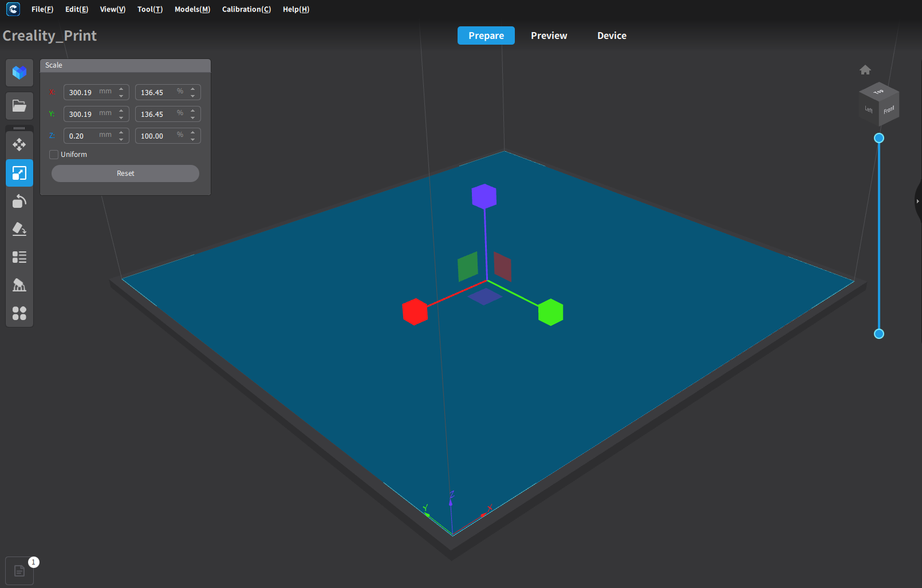Open the Calibration menu

point(246,9)
